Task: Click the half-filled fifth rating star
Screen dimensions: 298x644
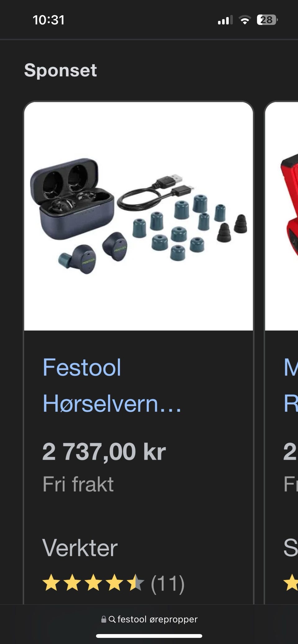Action: (x=136, y=583)
